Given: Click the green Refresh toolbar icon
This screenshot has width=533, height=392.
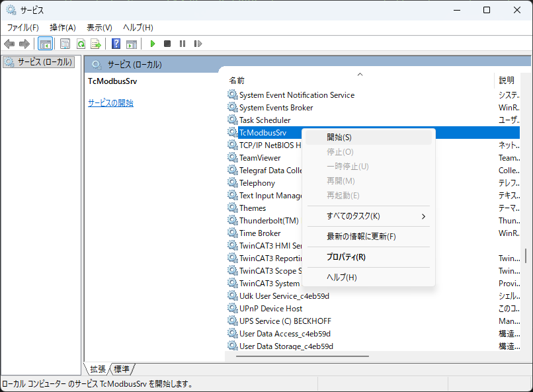Looking at the screenshot, I should point(81,44).
